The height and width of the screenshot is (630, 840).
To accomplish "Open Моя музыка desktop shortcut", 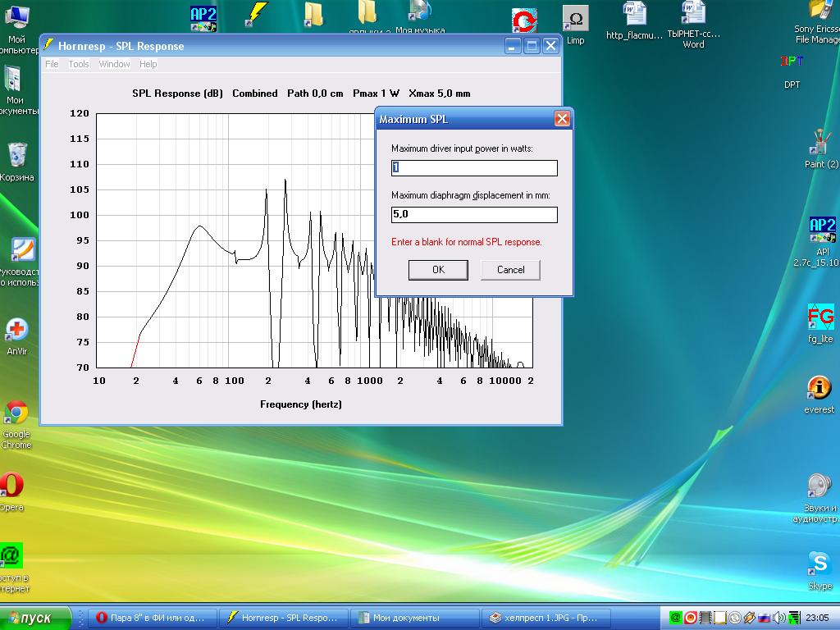I will pos(420,17).
